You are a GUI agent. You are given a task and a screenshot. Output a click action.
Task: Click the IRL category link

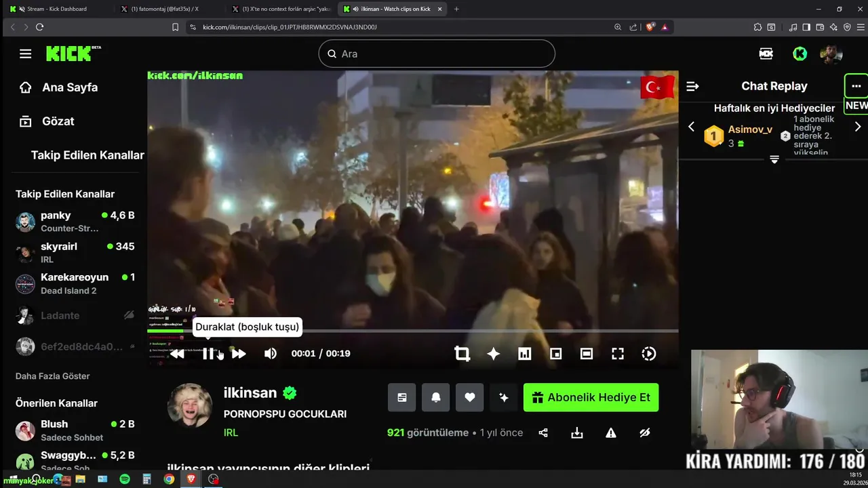pyautogui.click(x=231, y=432)
